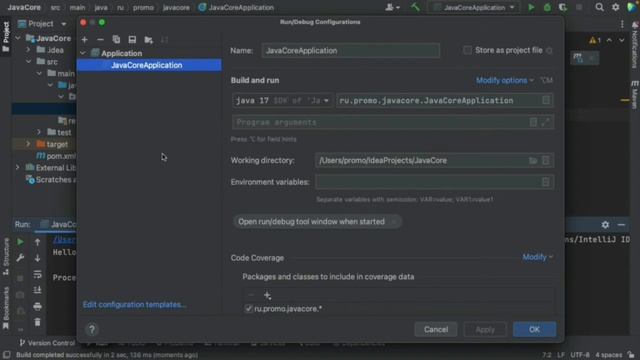The width and height of the screenshot is (640, 360).
Task: Browse main class with field-end icon
Action: click(546, 100)
